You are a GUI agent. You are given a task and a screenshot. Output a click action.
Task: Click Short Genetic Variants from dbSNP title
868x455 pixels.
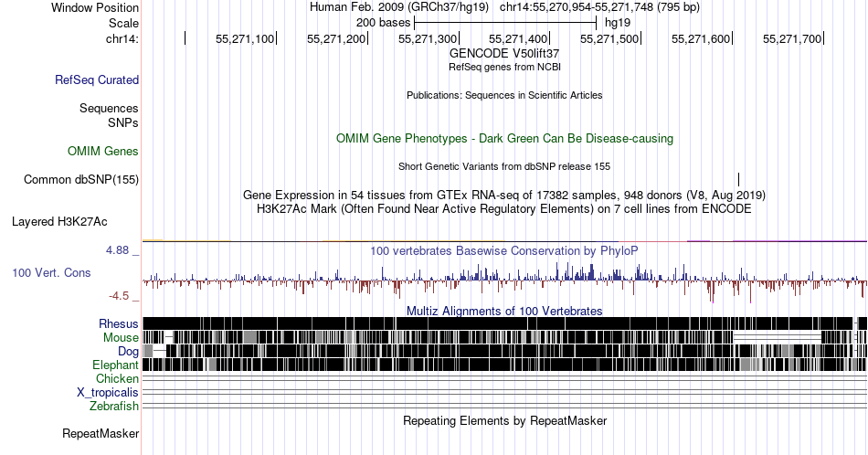click(504, 166)
